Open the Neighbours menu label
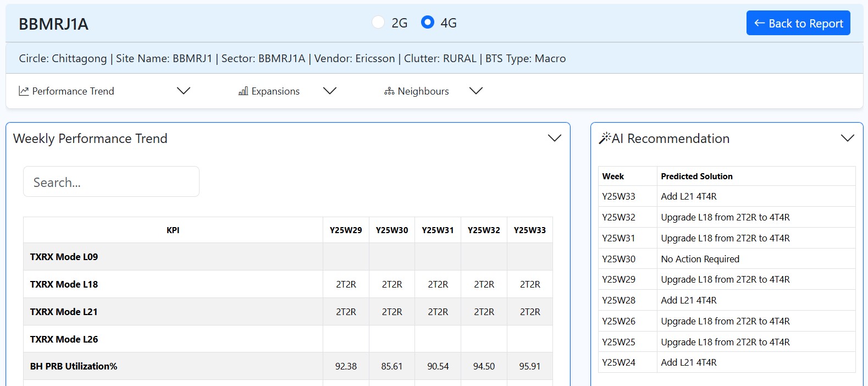Viewport: 868px width, 386px height. pos(423,91)
